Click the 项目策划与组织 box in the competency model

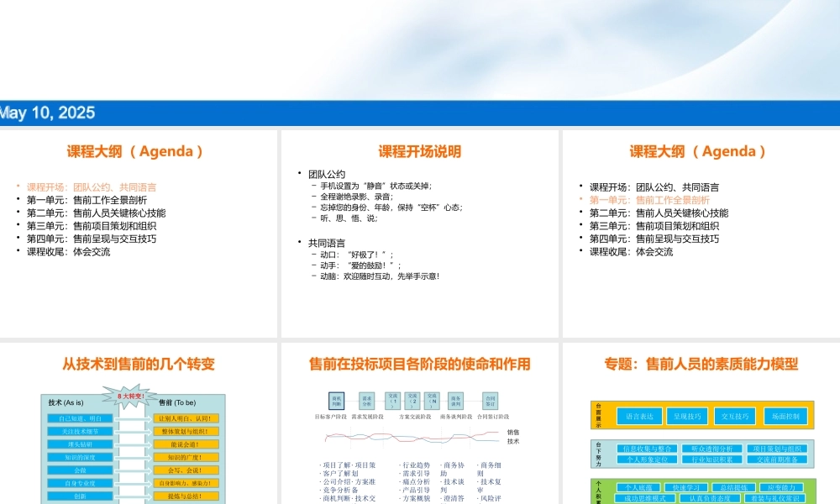[x=777, y=449]
